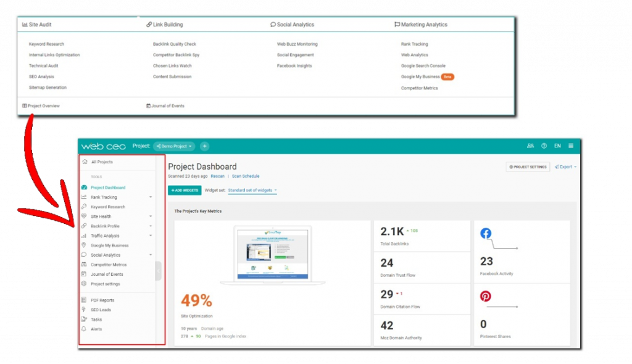The height and width of the screenshot is (364, 632).
Task: Click the hamburger menu icon in top bar
Action: 571,146
